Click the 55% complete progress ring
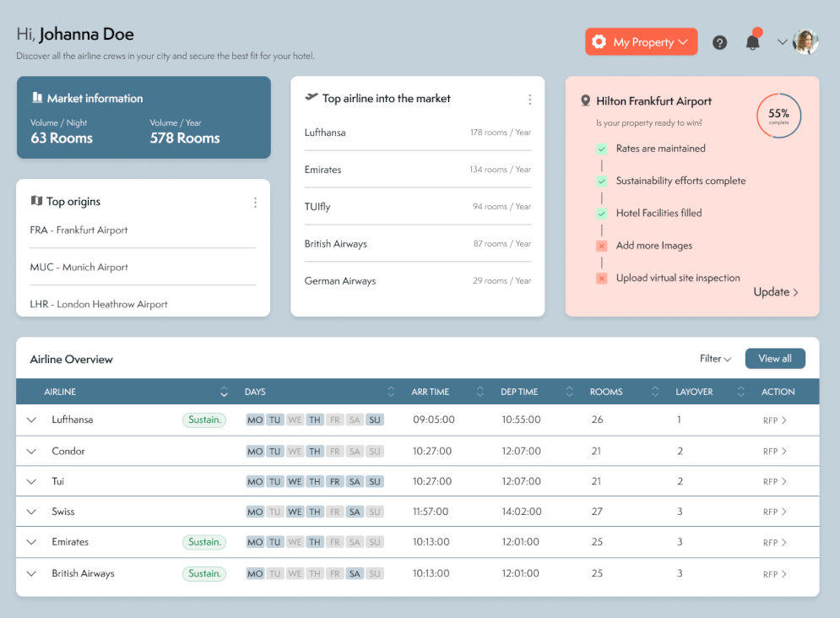This screenshot has width=840, height=618. click(x=778, y=116)
